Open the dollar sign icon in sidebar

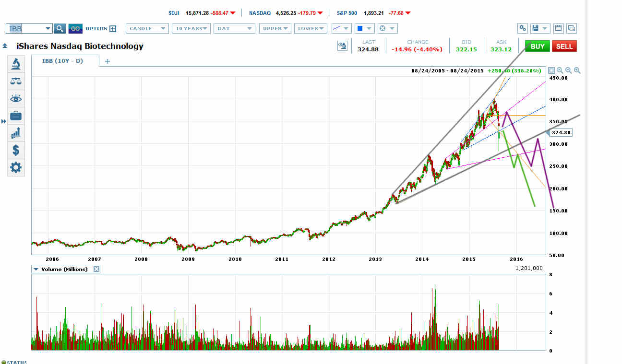16,151
